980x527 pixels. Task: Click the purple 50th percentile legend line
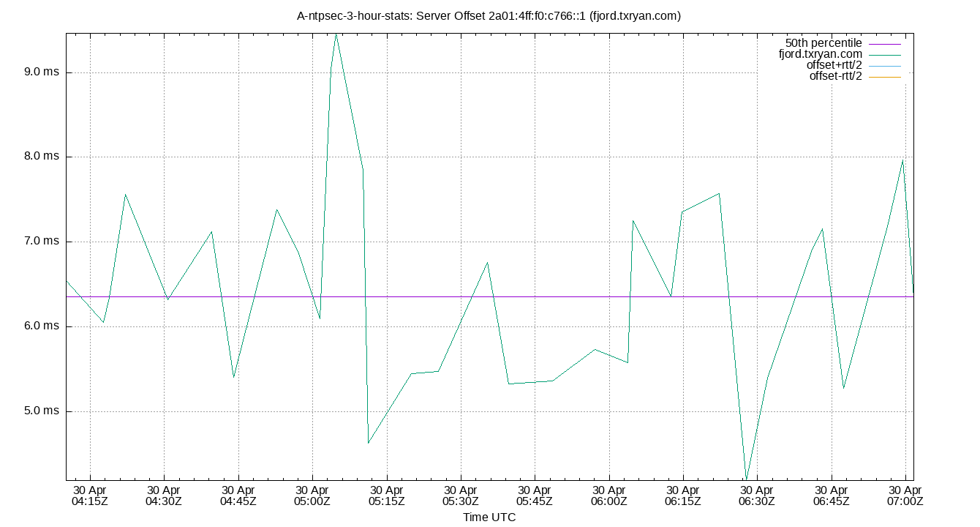(885, 43)
